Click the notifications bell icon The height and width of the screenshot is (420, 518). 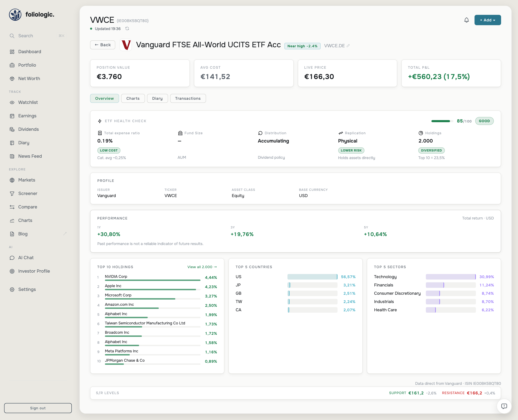click(466, 20)
